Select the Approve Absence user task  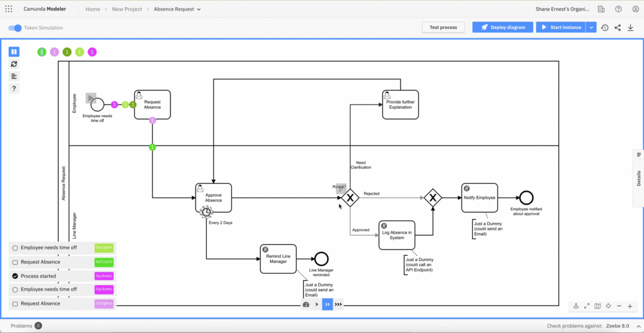tap(214, 198)
